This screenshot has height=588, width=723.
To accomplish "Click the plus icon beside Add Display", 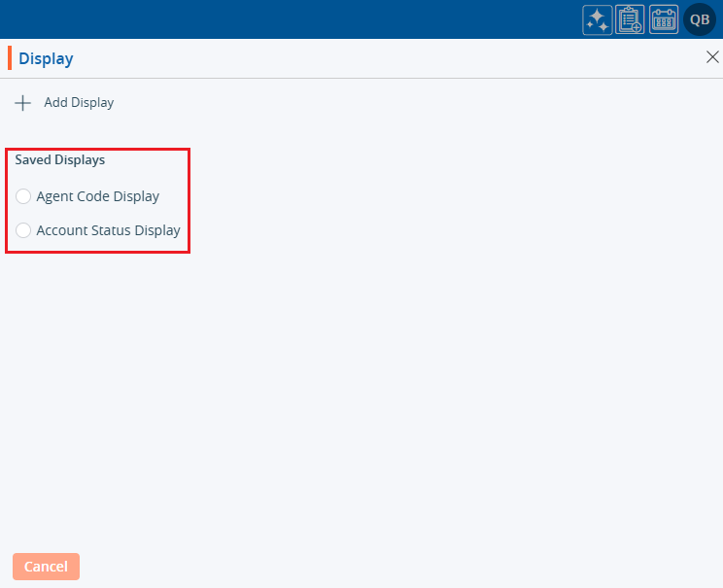I will [x=22, y=102].
